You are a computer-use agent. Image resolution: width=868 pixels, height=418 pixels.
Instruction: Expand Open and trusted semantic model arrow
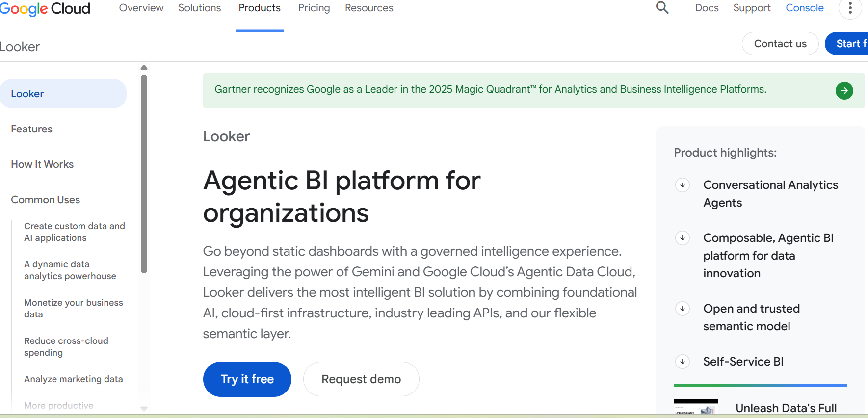(683, 309)
